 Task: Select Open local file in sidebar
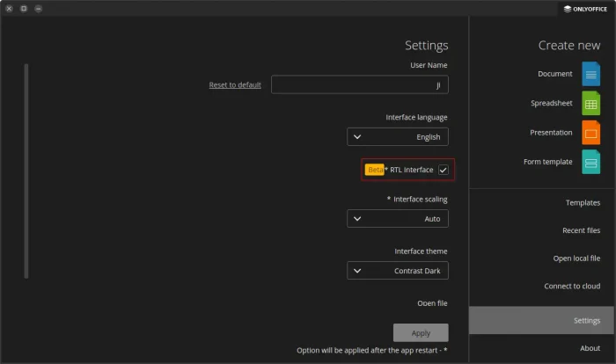pyautogui.click(x=542, y=258)
